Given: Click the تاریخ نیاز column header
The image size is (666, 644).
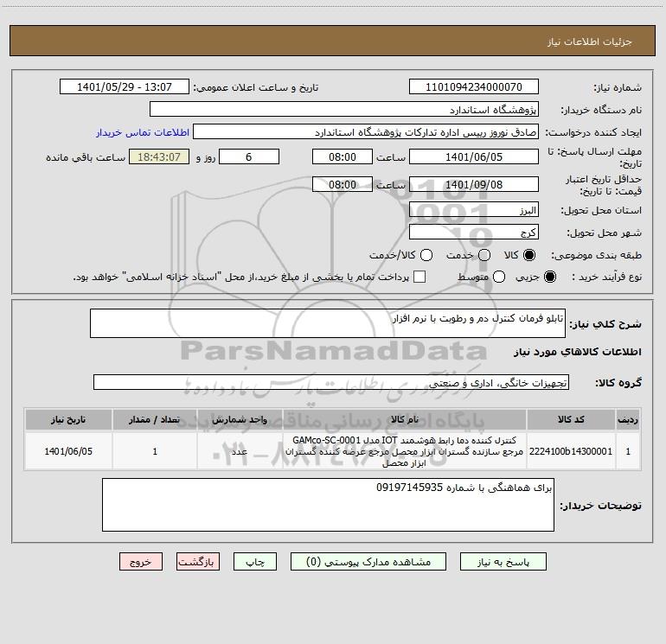Looking at the screenshot, I should click(68, 420).
